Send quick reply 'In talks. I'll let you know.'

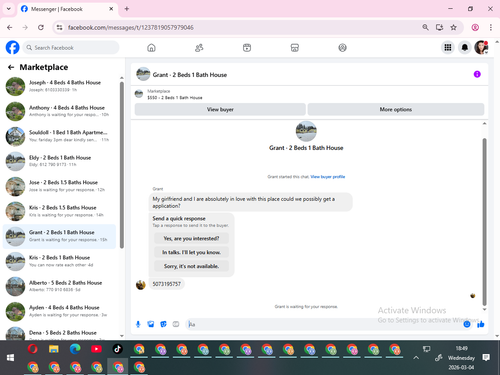pos(191,252)
